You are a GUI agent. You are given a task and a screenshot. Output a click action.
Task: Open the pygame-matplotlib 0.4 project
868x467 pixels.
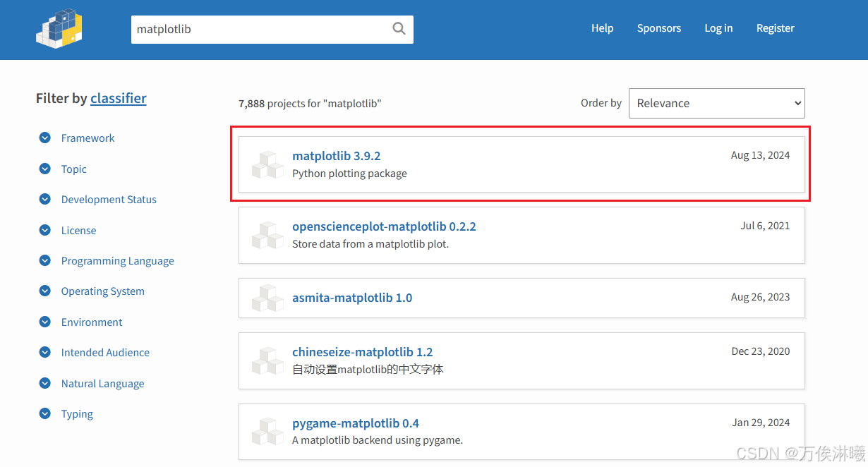tap(356, 423)
